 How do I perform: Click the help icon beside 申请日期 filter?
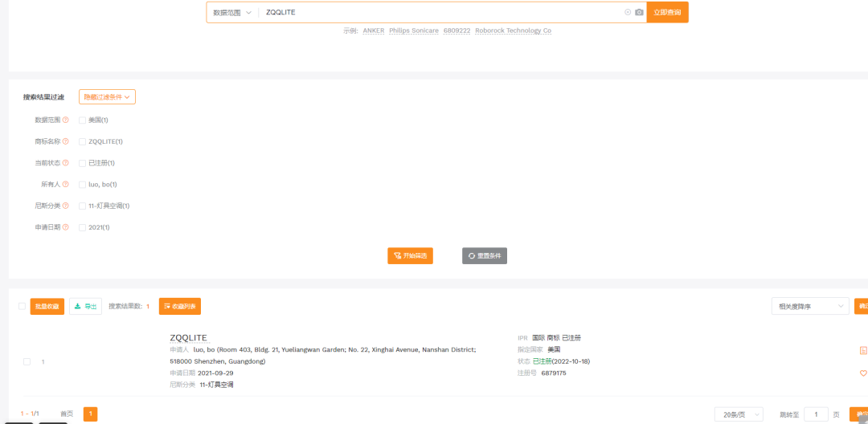66,227
